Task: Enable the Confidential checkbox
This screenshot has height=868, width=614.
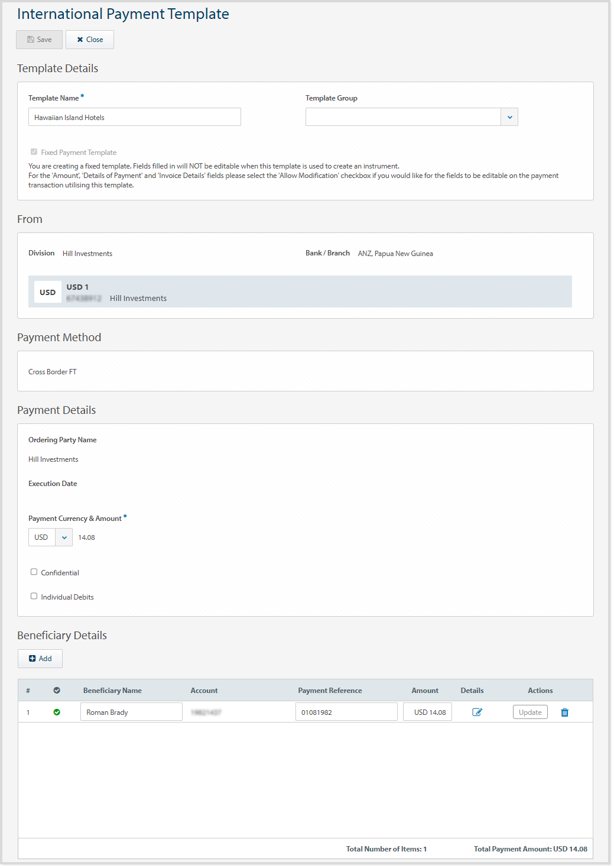Action: [x=34, y=571]
